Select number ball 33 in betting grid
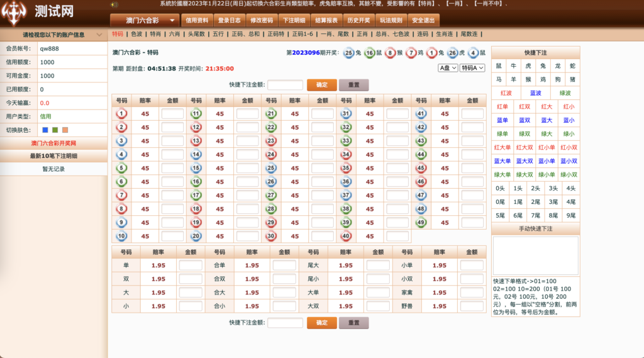 (x=346, y=141)
